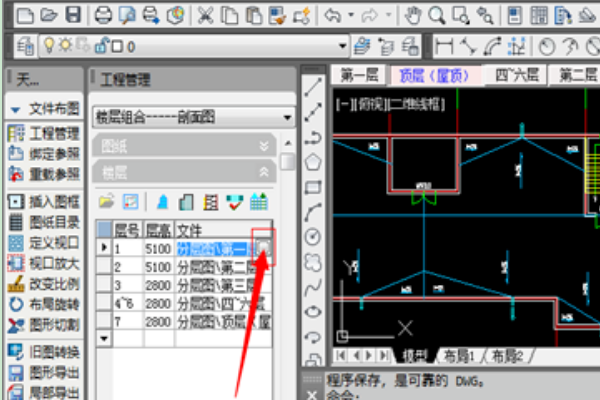Activate the Pan hand tool

412,16
